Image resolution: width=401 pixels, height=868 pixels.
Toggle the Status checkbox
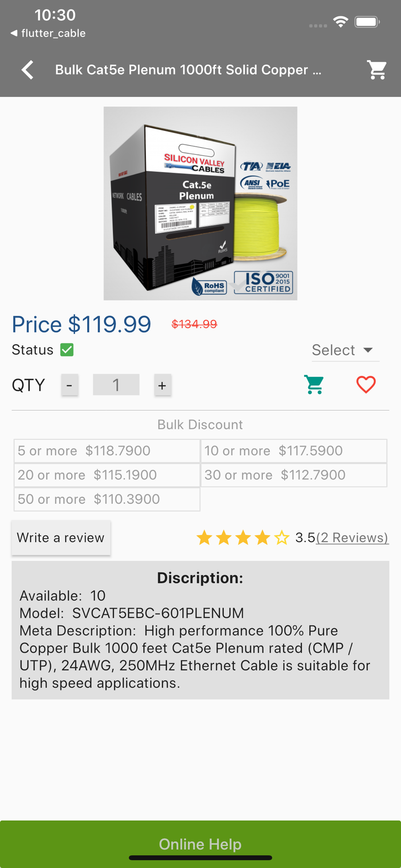pos(67,350)
